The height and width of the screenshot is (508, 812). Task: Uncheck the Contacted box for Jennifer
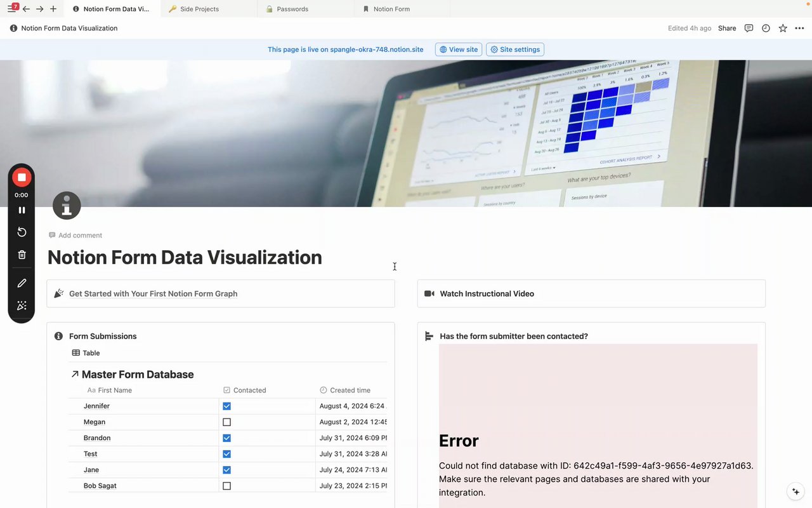[x=226, y=406]
